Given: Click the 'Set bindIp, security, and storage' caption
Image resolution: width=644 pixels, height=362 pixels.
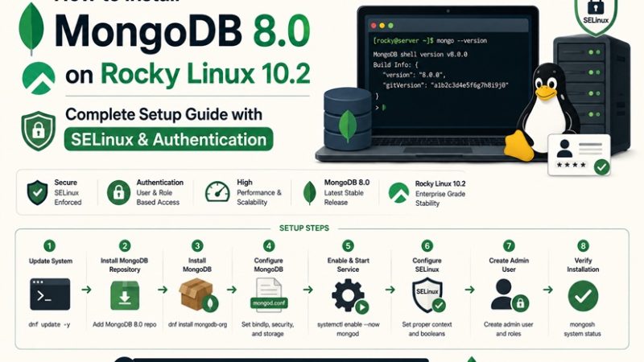Looking at the screenshot, I should pyautogui.click(x=268, y=329).
